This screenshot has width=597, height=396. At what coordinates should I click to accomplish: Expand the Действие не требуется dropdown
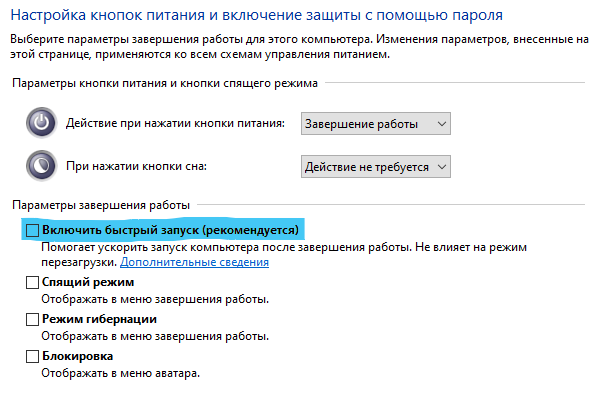[x=376, y=166]
